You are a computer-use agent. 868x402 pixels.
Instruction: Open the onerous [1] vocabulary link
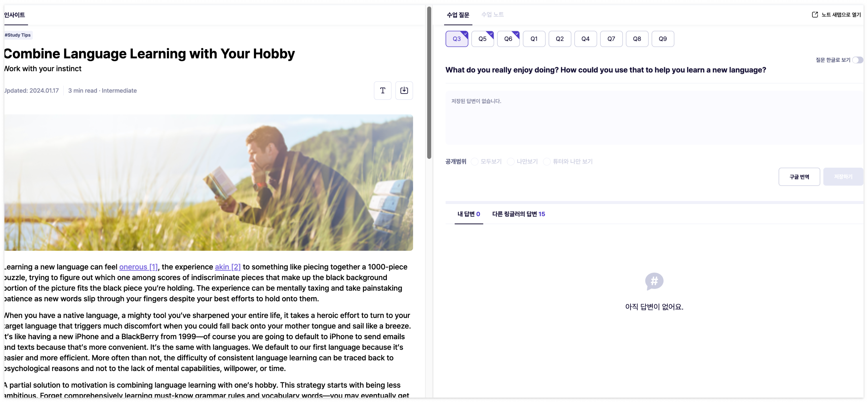(138, 267)
